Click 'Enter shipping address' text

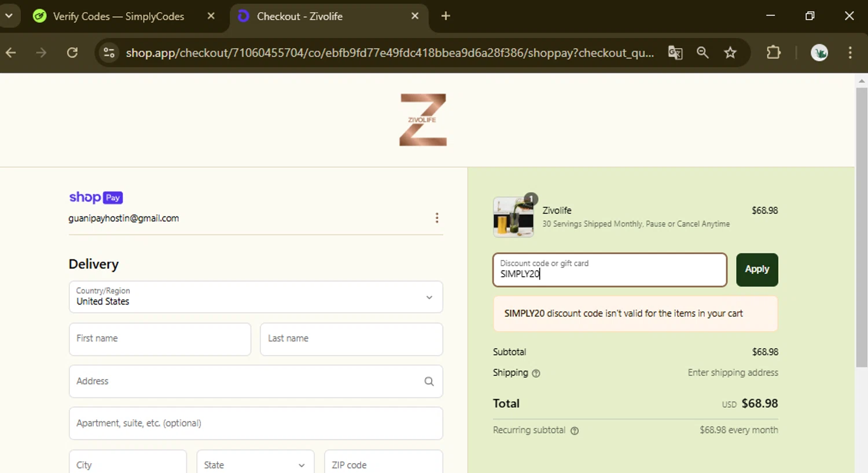tap(733, 372)
